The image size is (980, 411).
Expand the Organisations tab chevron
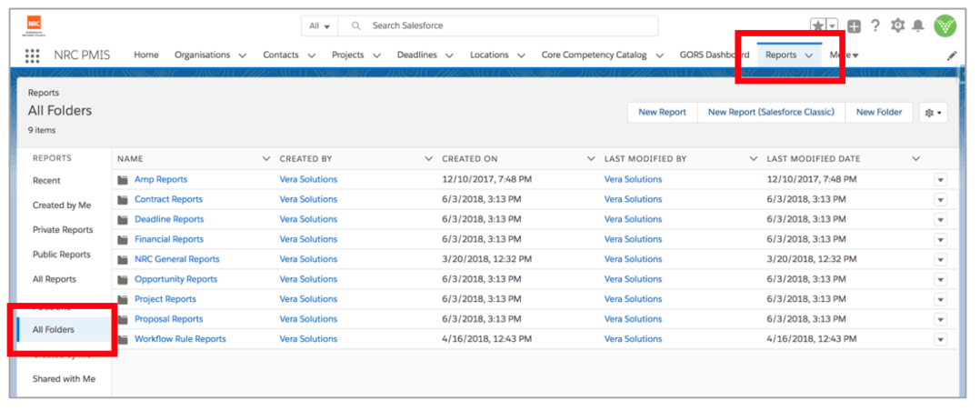tap(243, 55)
